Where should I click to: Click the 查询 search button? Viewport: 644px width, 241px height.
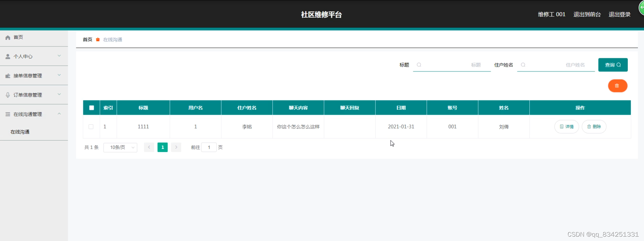(613, 65)
